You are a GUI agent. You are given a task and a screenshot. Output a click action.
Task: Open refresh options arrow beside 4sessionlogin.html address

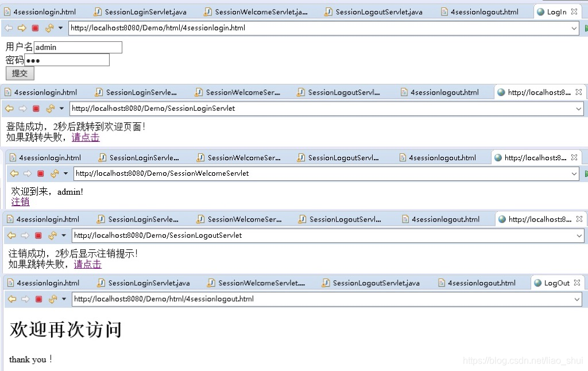[x=60, y=28]
